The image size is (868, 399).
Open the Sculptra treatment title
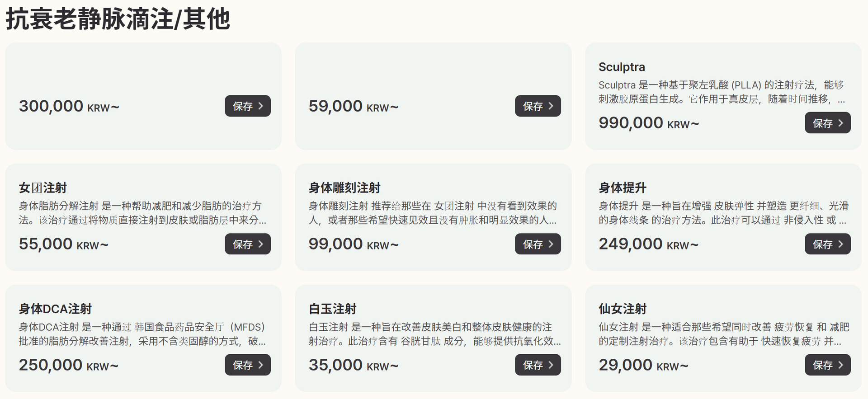622,67
